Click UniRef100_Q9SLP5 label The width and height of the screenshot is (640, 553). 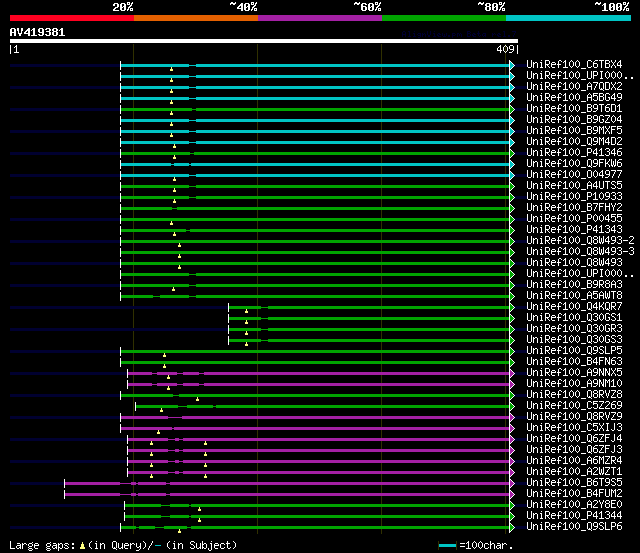[574, 351]
